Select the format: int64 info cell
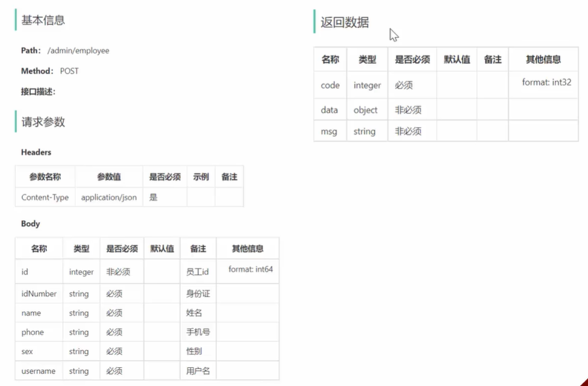Image resolution: width=588 pixels, height=386 pixels. click(x=251, y=270)
